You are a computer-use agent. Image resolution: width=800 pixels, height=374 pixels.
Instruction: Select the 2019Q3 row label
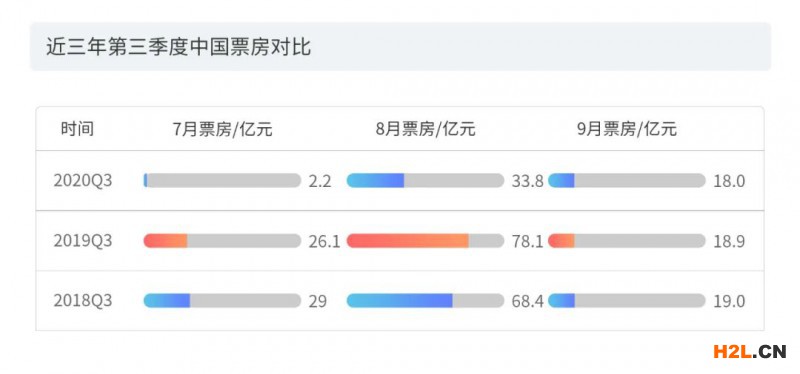(83, 241)
